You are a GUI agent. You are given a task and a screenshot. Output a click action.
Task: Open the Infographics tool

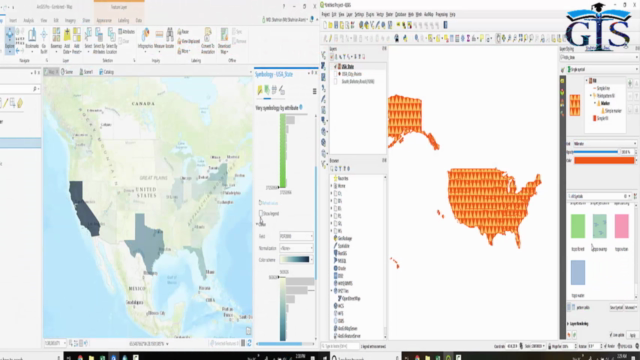[145, 39]
